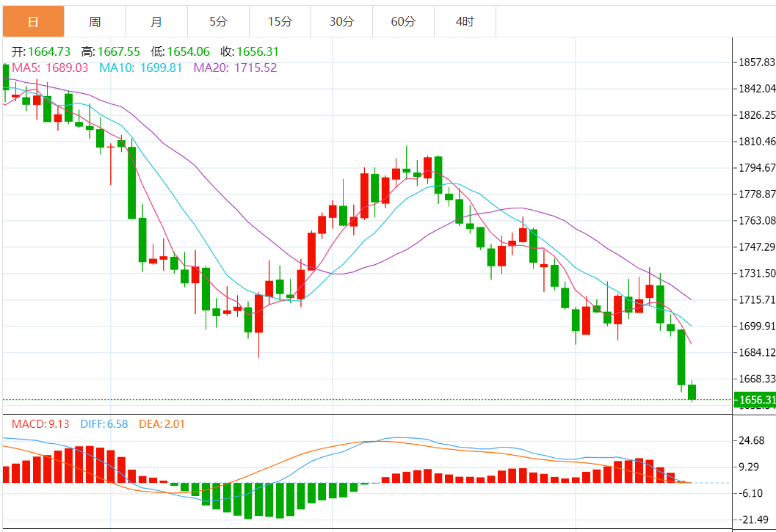This screenshot has height=532, width=776.
Task: Open the 15分 timeframe tab
Action: pos(280,21)
